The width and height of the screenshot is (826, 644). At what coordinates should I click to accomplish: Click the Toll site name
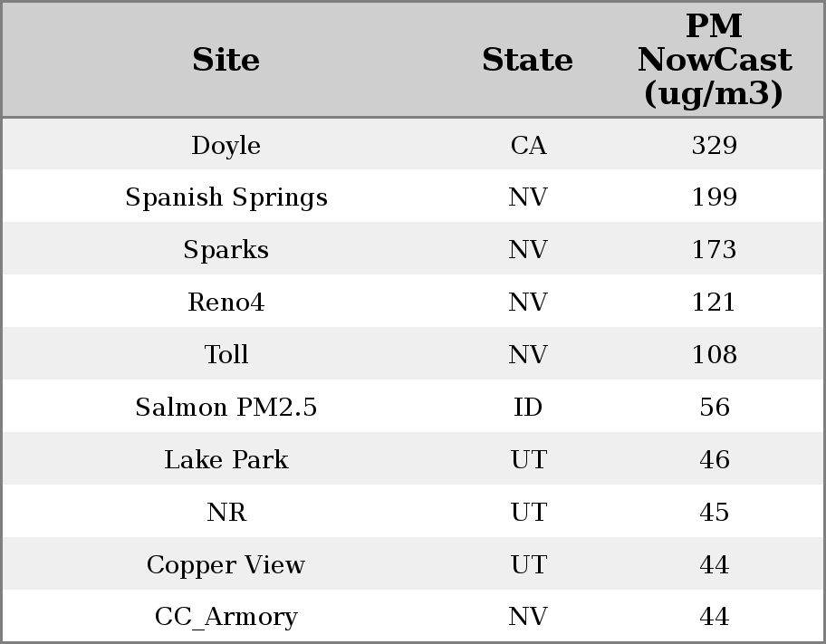226,355
